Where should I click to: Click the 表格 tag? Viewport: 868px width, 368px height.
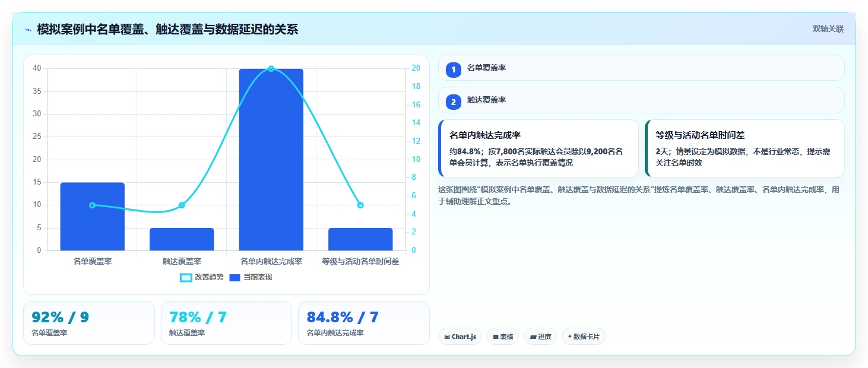click(x=503, y=337)
